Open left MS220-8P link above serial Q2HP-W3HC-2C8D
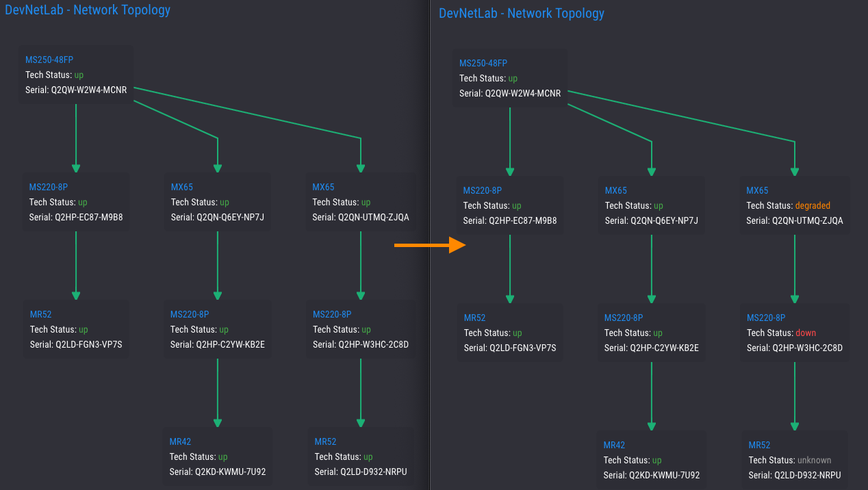This screenshot has height=490, width=868. click(332, 314)
